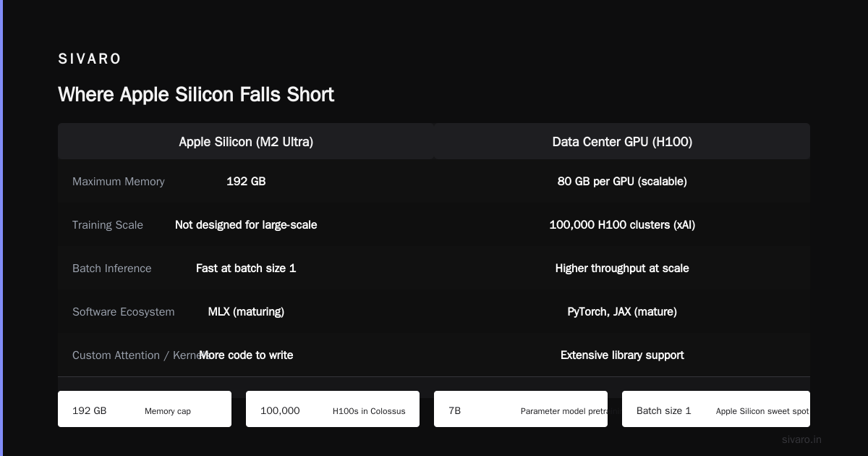Click the SIVARO brand name
Screen dimensions: 868x456
(x=90, y=59)
